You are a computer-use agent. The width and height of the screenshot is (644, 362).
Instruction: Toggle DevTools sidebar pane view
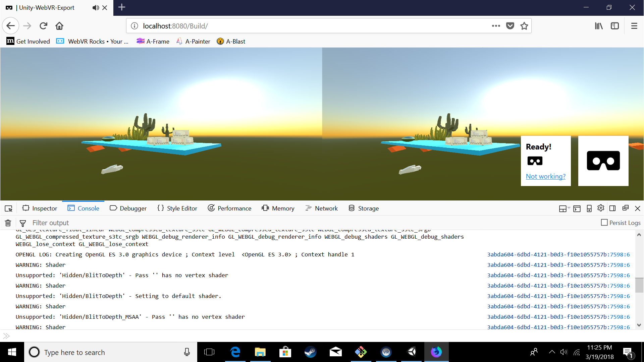(x=613, y=208)
